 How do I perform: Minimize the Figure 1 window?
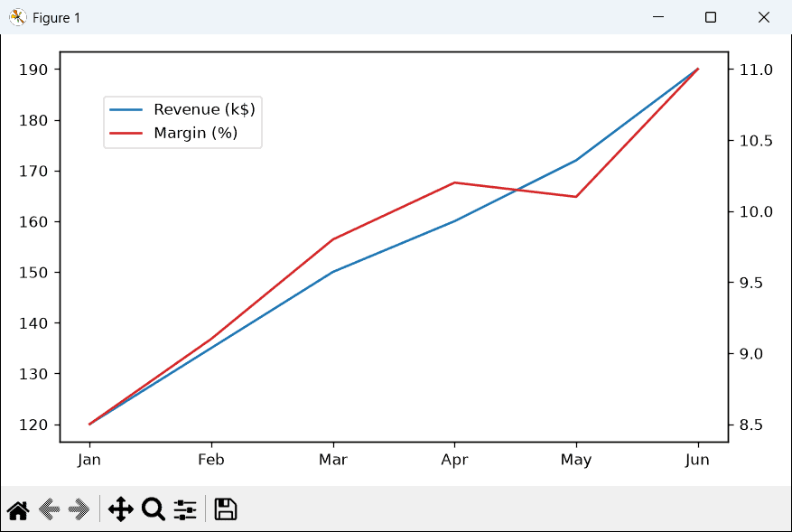click(658, 17)
